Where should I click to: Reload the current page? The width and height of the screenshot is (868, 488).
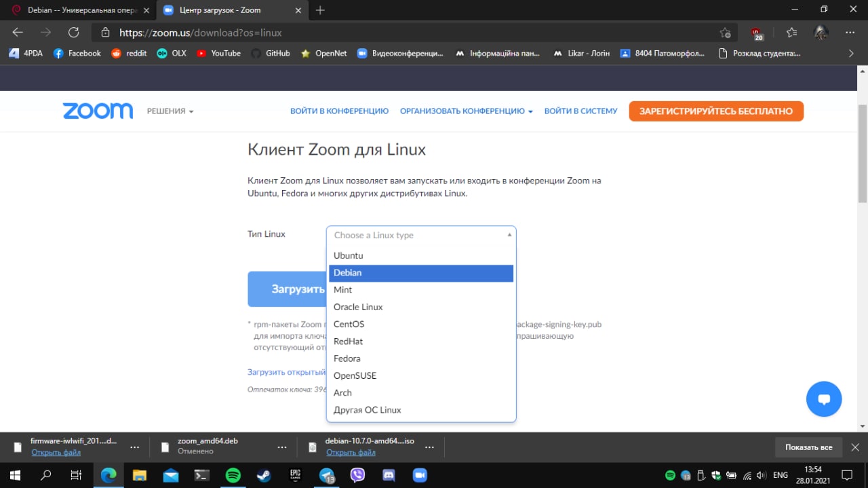point(74,32)
